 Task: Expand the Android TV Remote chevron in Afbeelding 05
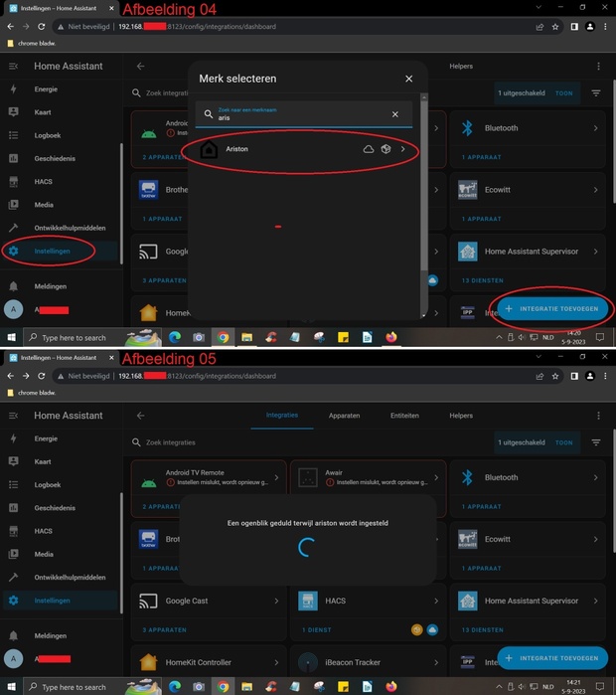276,477
